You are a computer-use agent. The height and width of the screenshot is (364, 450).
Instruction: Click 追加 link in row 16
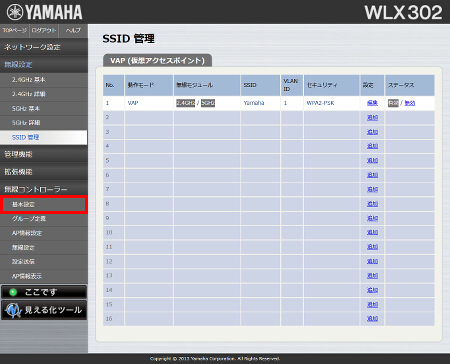pos(372,319)
